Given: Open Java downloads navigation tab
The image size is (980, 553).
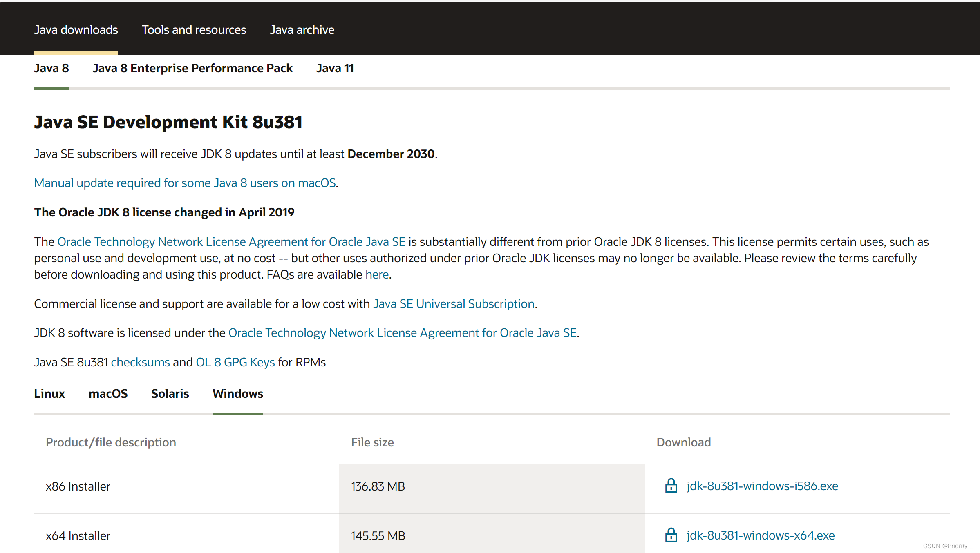Looking at the screenshot, I should click(76, 30).
